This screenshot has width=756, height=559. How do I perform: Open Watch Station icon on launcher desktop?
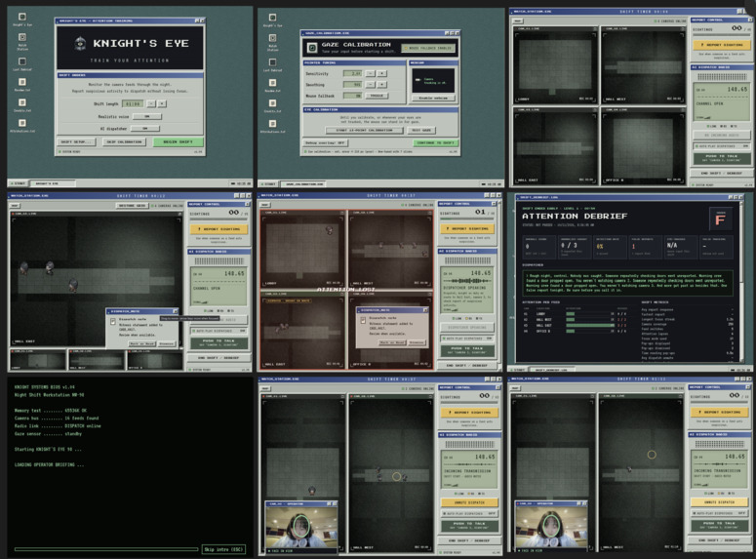[22, 38]
